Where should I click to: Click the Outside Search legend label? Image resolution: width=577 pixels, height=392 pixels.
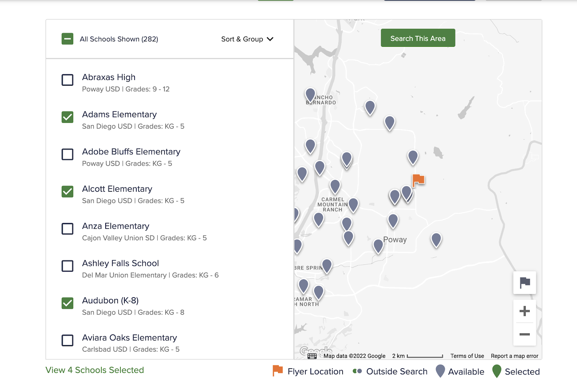pos(397,371)
